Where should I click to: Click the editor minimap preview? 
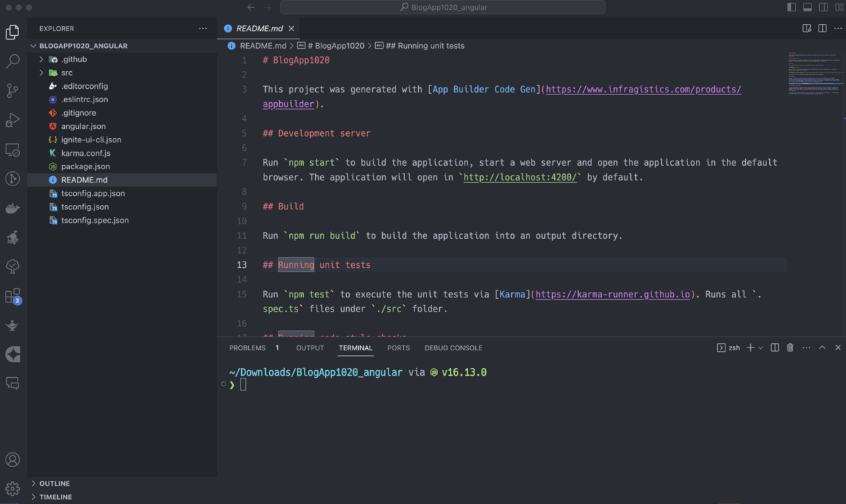[815, 74]
